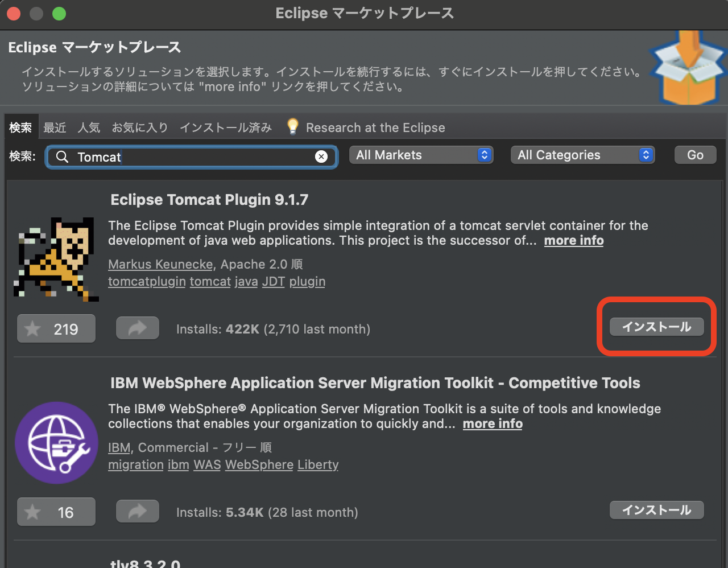
Task: Share the Eclipse Tomcat Plugin via arrow icon
Action: [137, 328]
